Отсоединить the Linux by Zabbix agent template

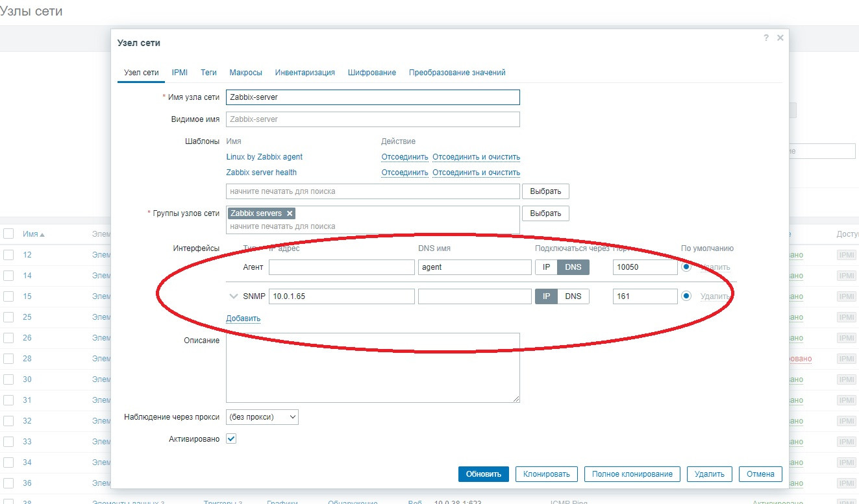[405, 157]
